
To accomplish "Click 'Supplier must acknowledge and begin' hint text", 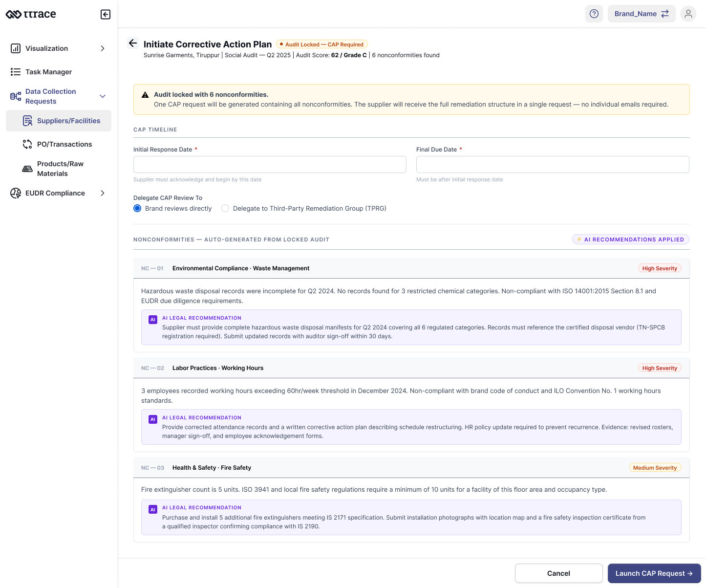I will click(197, 179).
